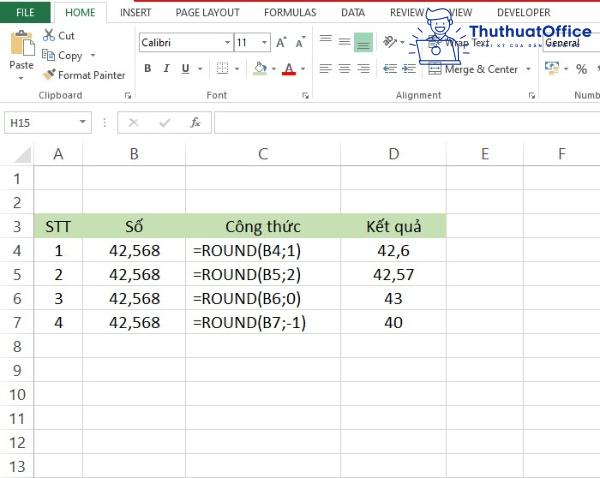Open the FILE tab
The image size is (600, 478).
[x=25, y=13]
